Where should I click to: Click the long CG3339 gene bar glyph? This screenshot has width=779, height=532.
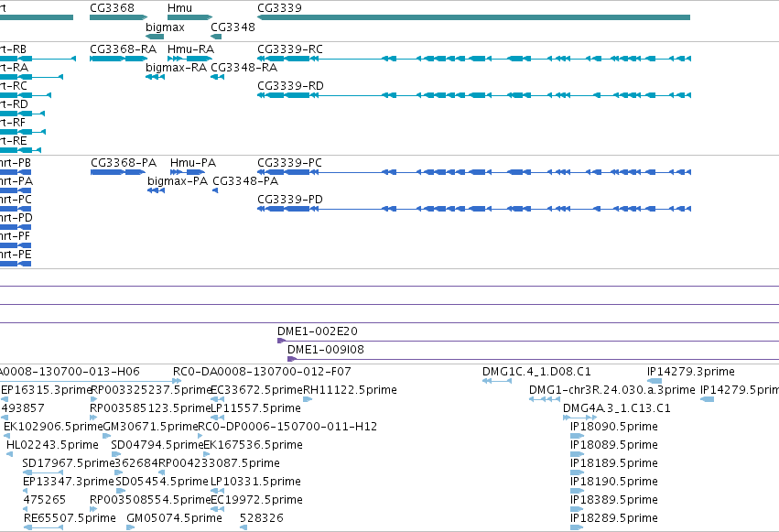click(x=473, y=17)
